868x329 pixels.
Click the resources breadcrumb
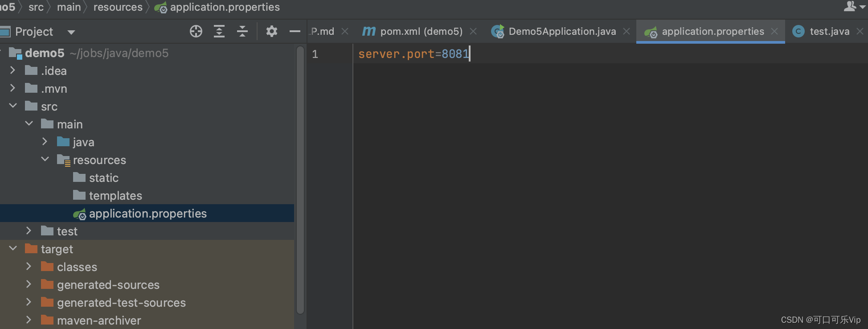point(118,7)
